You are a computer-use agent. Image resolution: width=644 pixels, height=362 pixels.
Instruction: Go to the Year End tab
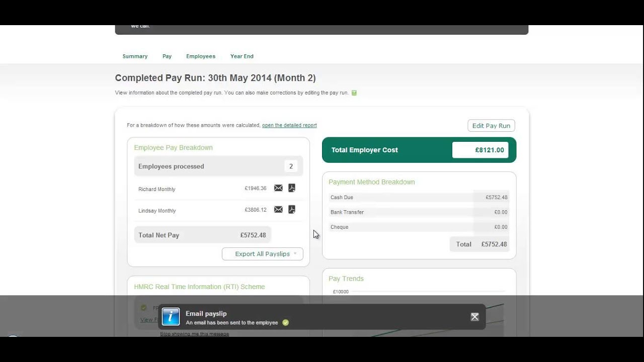(242, 56)
